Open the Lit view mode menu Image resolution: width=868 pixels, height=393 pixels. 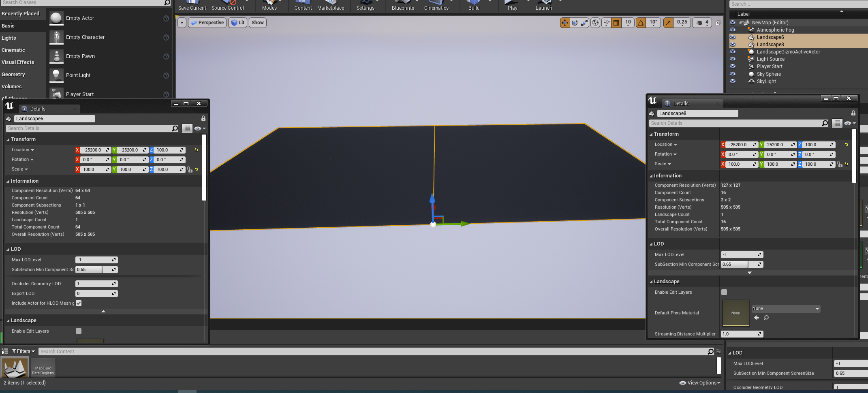pyautogui.click(x=238, y=23)
